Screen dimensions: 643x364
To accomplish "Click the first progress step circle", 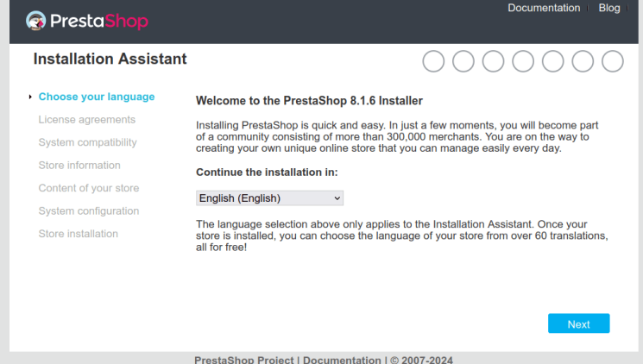I will (433, 61).
